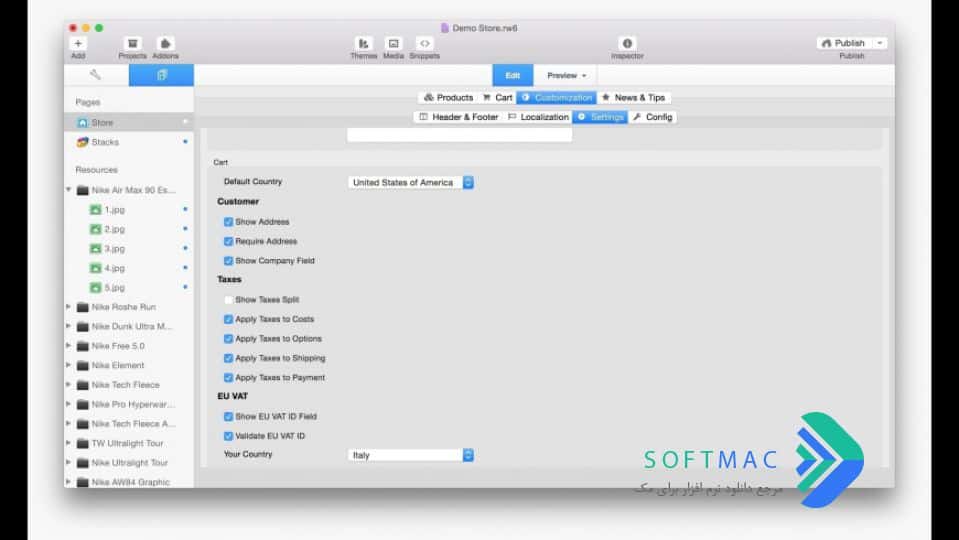Switch to the Products tab
The image size is (959, 540).
point(448,97)
